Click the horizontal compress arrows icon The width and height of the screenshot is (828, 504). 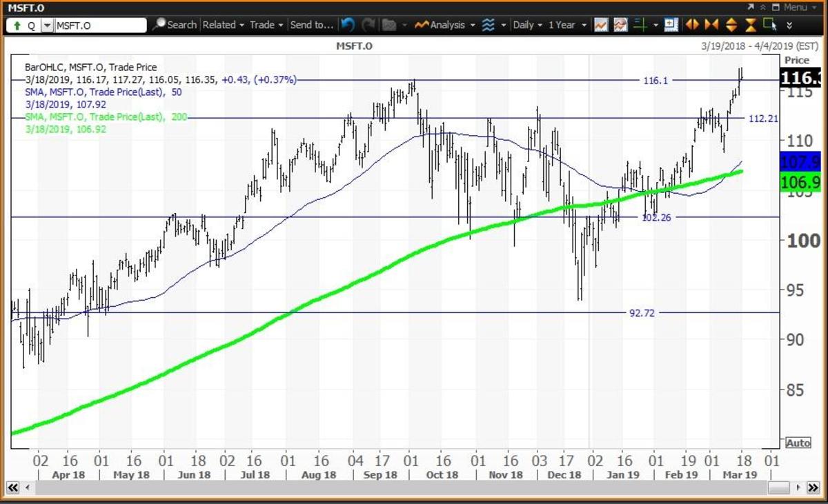pyautogui.click(x=711, y=25)
